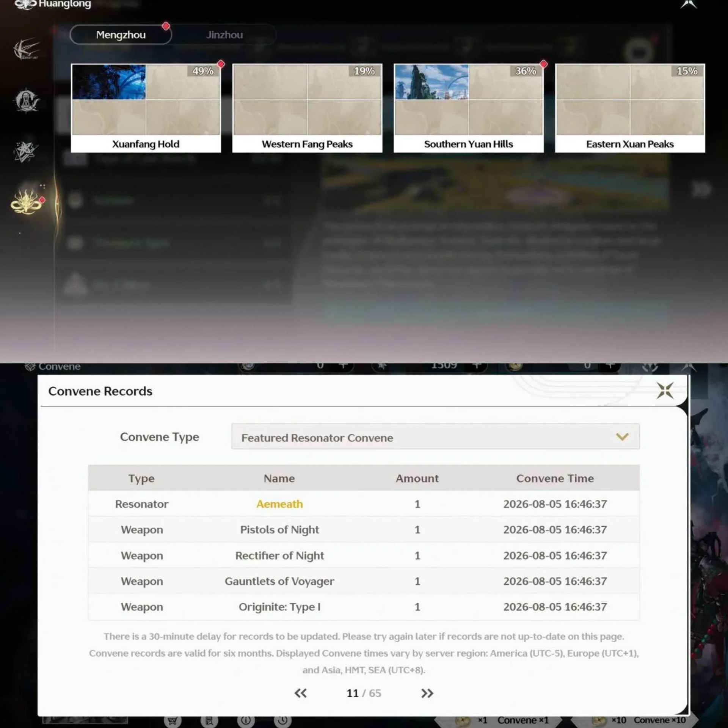Open the convene info icon
Viewport: 728px width, 728px height.
pos(246,720)
